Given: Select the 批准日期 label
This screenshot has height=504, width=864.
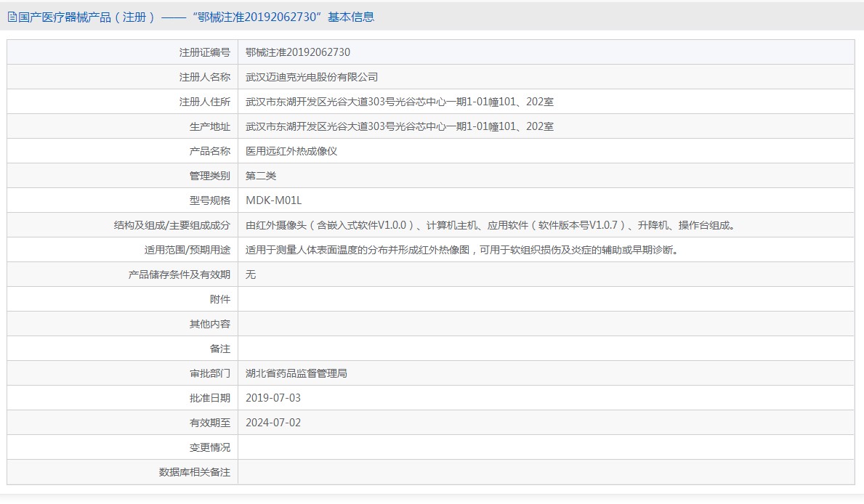Looking at the screenshot, I should [210, 398].
